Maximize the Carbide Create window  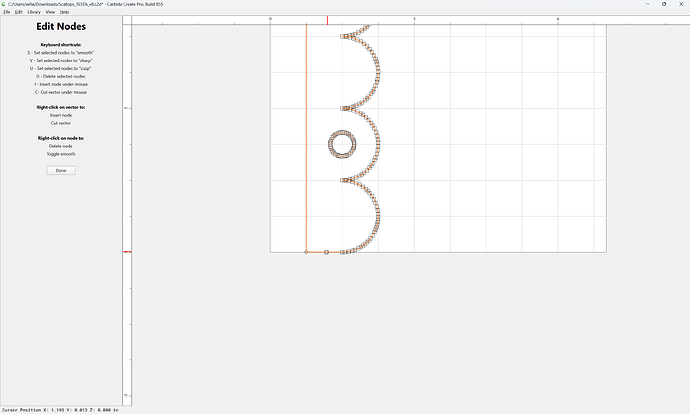click(664, 4)
